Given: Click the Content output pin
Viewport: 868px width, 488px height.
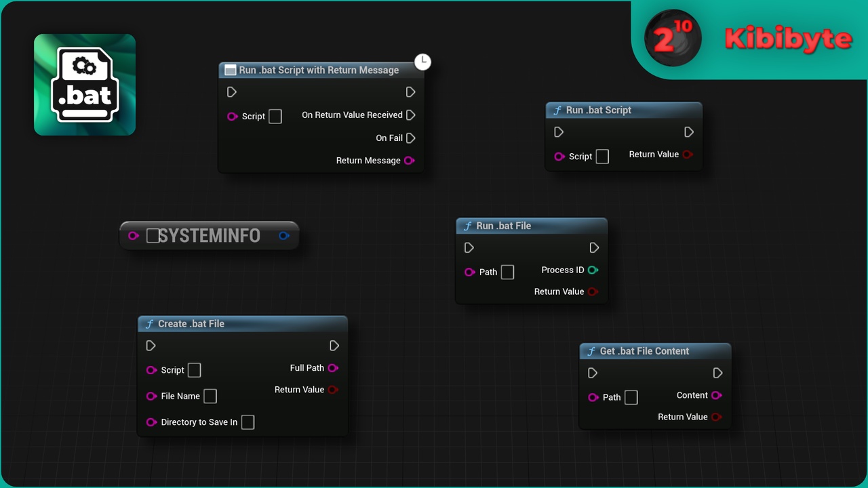Looking at the screenshot, I should 716,395.
